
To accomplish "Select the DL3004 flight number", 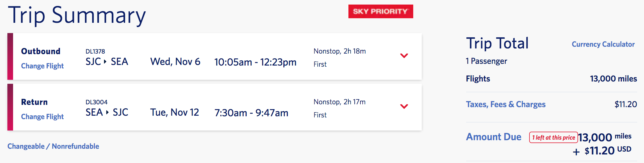I will tap(96, 102).
